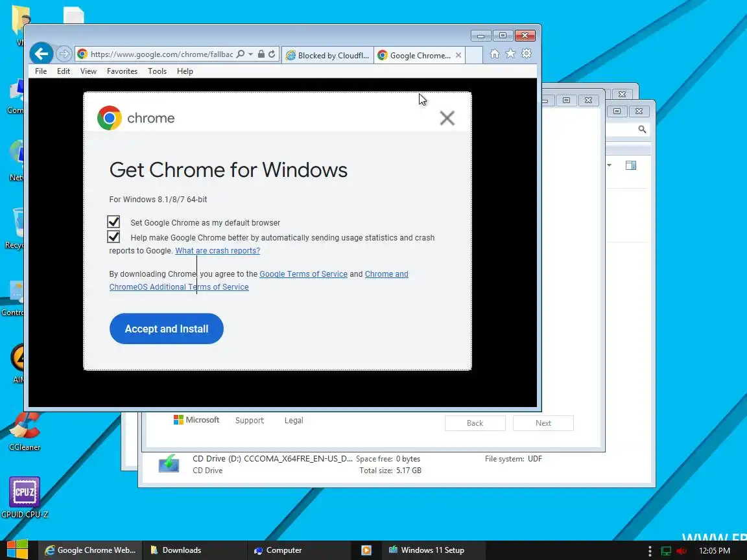Open Legal link in Windows 11 Setup
Screen dimensions: 747x560
[x=294, y=420]
